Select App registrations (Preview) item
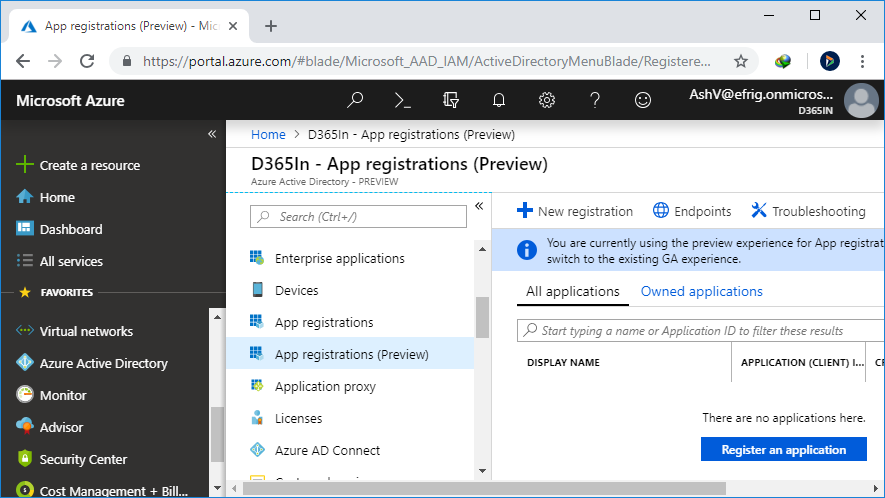Viewport: 885px width, 498px height. click(350, 354)
